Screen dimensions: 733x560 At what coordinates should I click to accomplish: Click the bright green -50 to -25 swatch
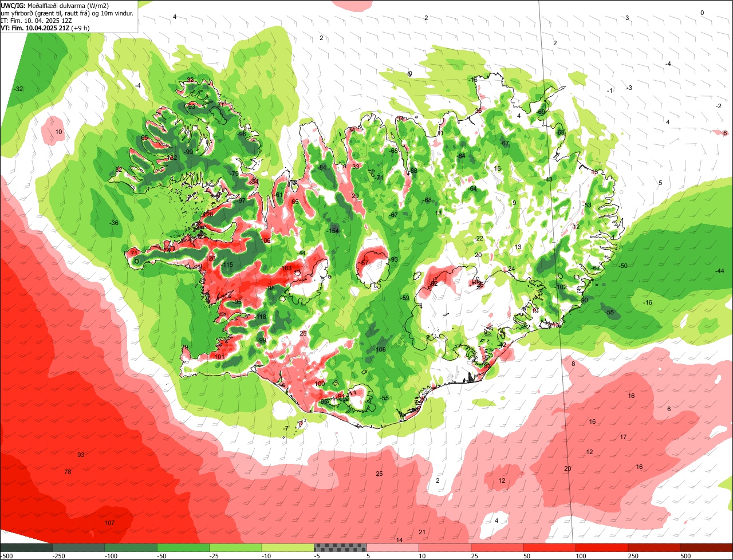click(x=183, y=547)
